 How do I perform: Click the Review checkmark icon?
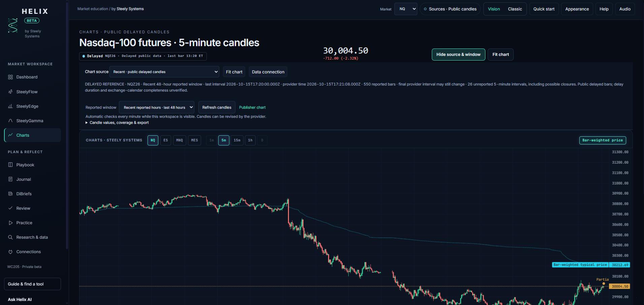click(x=10, y=208)
